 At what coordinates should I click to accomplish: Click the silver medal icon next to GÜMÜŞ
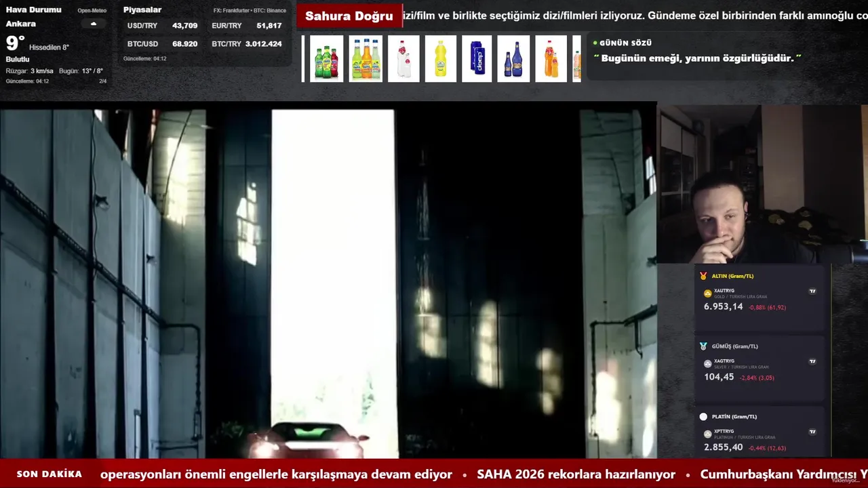(703, 346)
